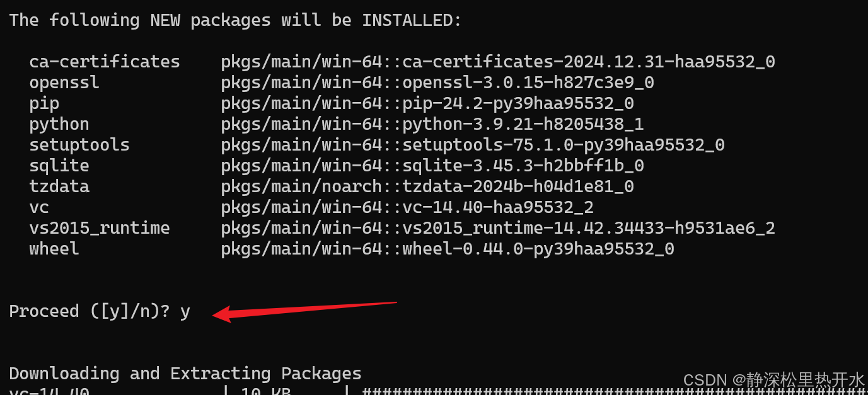Viewport: 868px width, 395px height.
Task: Select the pip package name
Action: pos(44,103)
